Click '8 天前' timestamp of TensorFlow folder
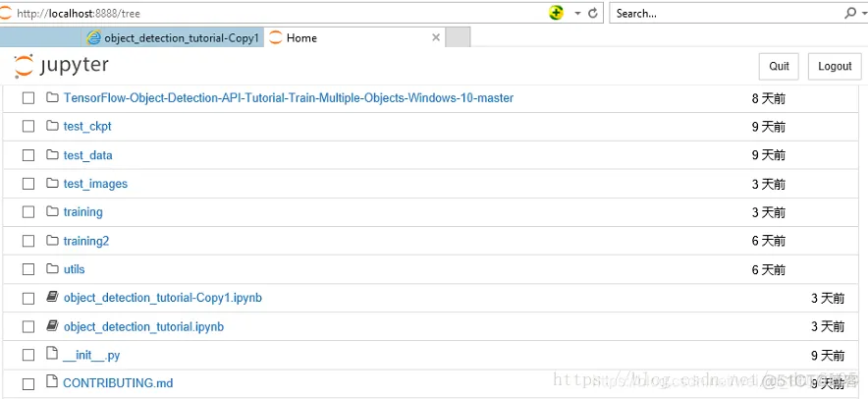 [x=769, y=98]
